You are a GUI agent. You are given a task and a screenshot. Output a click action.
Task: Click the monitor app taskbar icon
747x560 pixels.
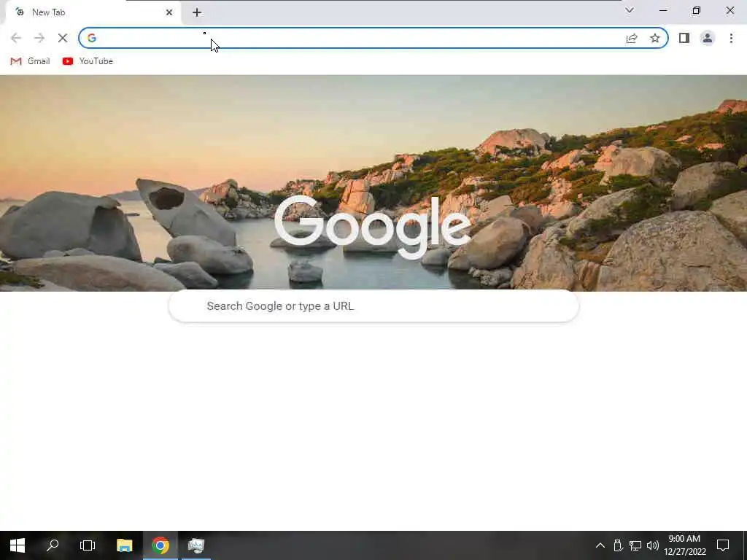coord(196,545)
